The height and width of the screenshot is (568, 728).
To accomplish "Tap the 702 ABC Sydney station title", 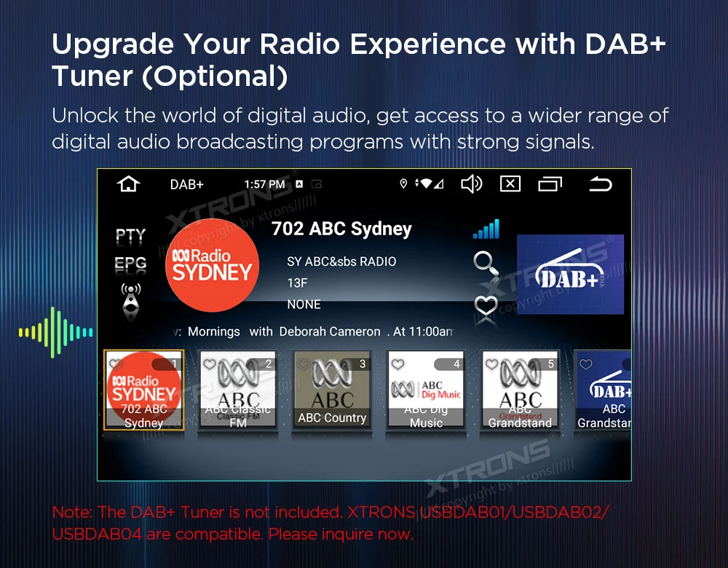I will (x=341, y=229).
